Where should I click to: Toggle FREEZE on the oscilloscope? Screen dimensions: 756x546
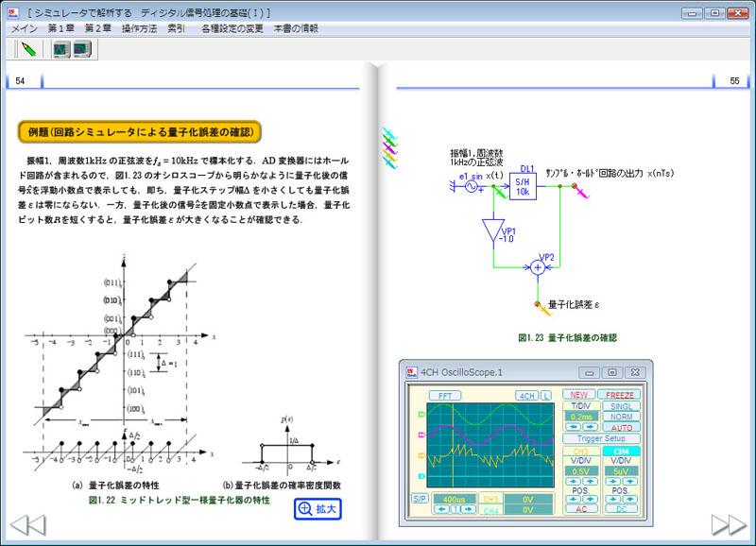620,395
